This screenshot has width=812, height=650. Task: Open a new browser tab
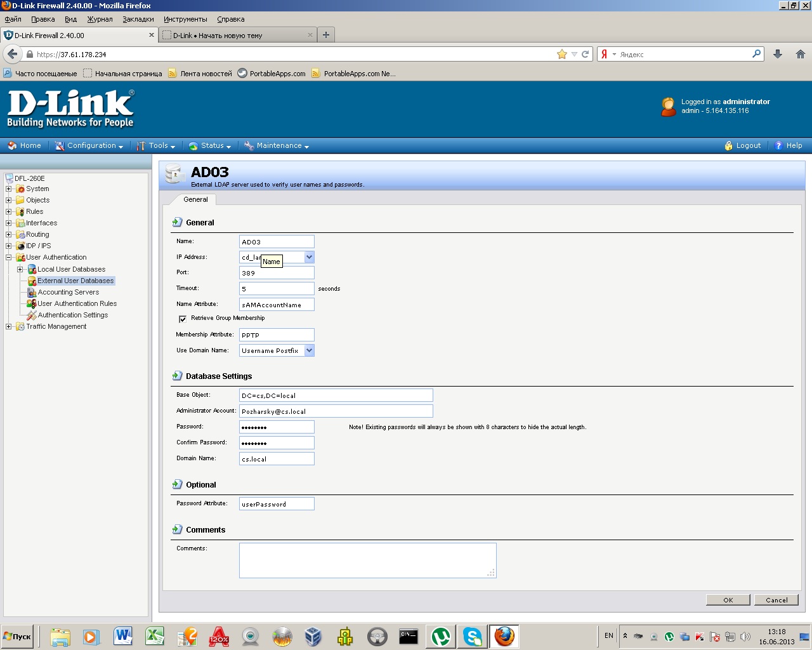[x=325, y=35]
